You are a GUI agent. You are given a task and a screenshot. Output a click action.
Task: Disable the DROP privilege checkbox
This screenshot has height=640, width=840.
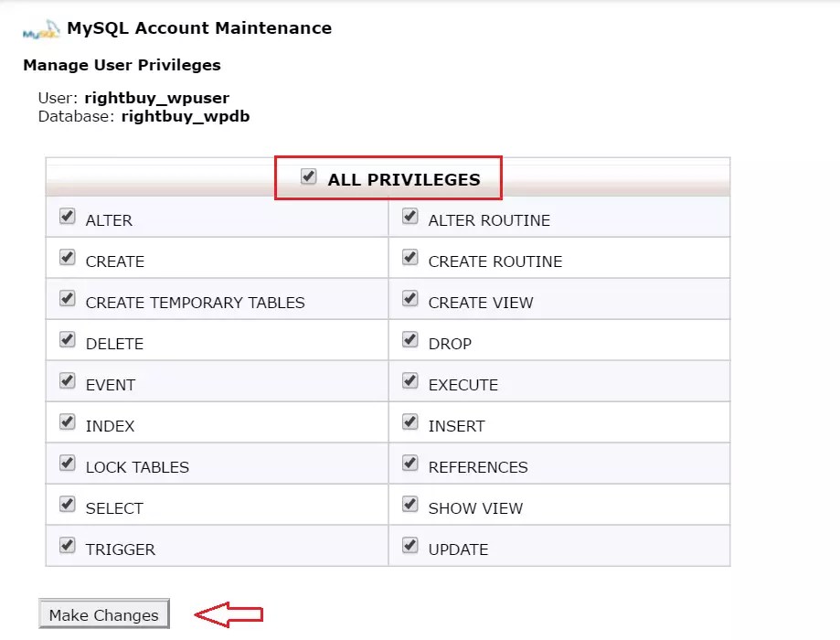tap(409, 340)
